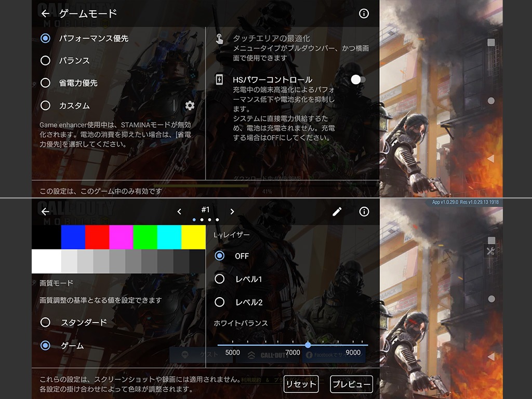Toggle the HSパワーコントロール switch

pyautogui.click(x=358, y=79)
